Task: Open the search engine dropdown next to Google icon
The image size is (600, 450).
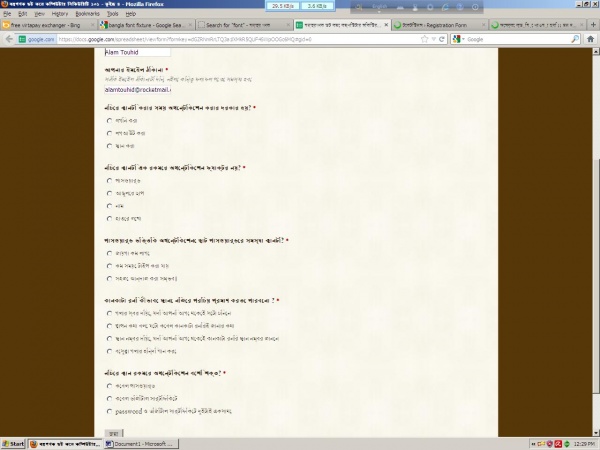Action: pyautogui.click(x=463, y=39)
